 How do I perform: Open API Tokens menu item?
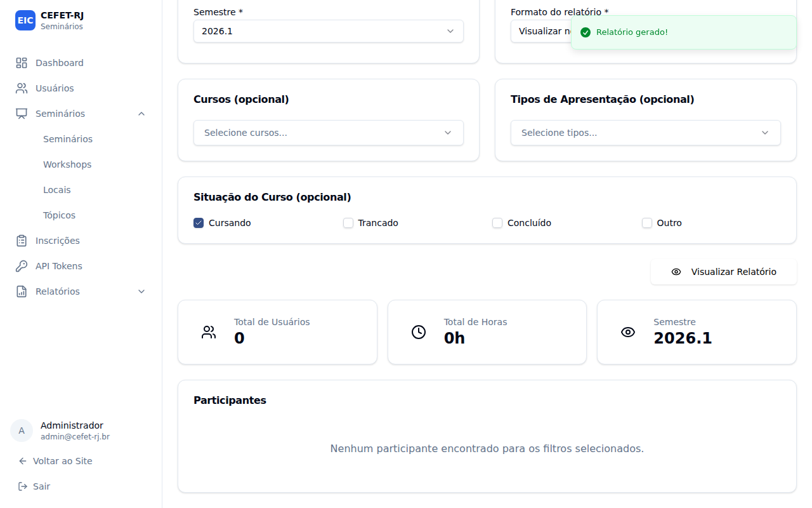tap(81, 266)
